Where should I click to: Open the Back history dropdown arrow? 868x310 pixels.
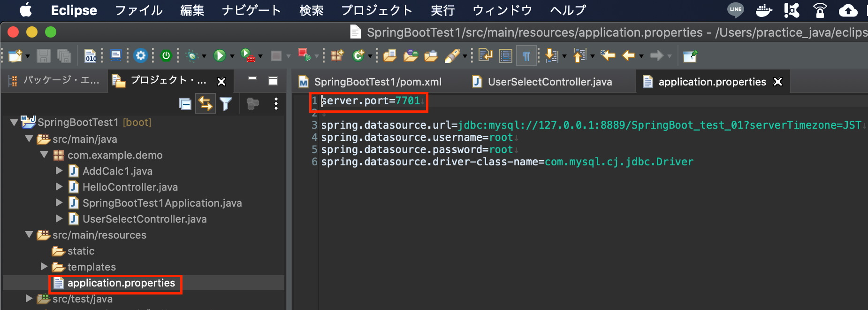[641, 56]
